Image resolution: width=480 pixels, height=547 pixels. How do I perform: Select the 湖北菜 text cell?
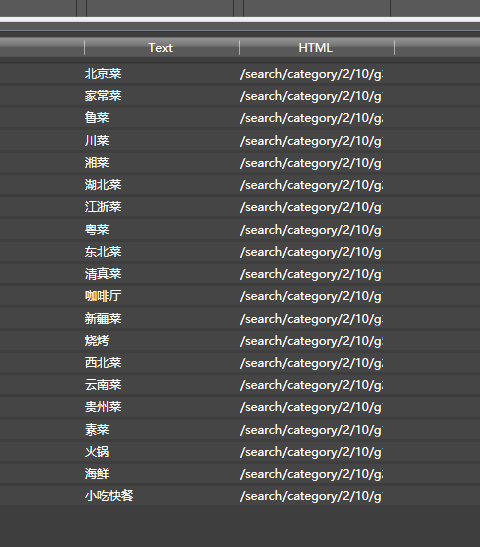point(103,185)
